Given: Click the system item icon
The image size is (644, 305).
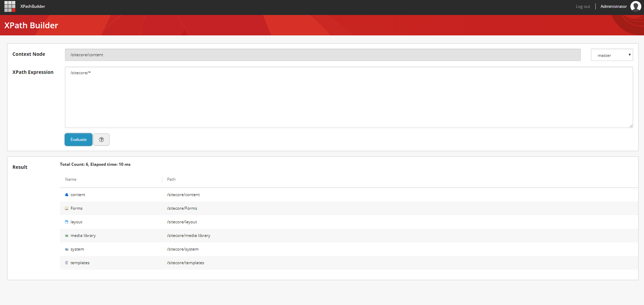Looking at the screenshot, I should coord(67,249).
